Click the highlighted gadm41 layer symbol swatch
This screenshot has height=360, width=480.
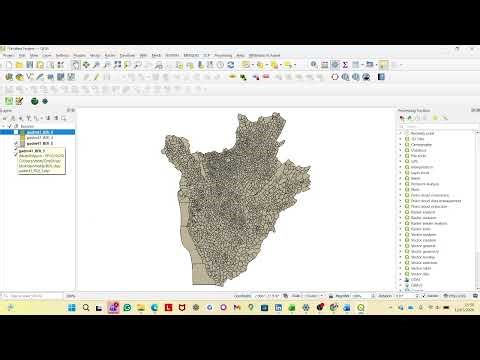tap(22, 132)
